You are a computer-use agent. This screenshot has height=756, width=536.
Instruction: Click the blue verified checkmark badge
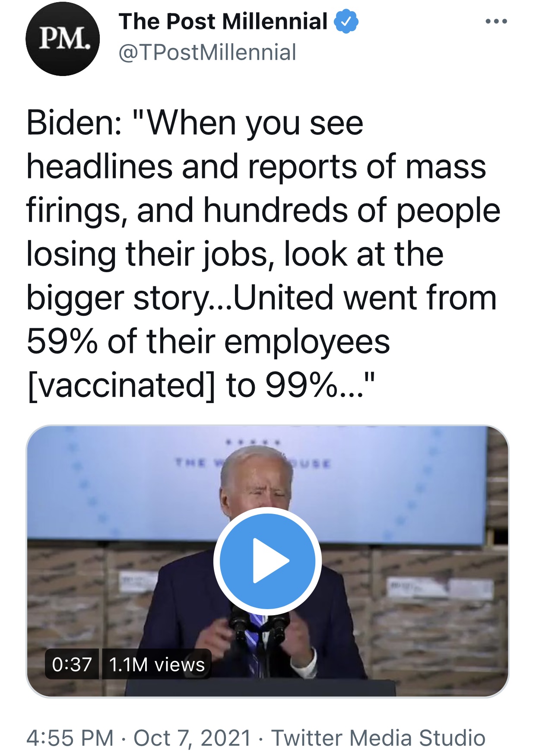346,22
